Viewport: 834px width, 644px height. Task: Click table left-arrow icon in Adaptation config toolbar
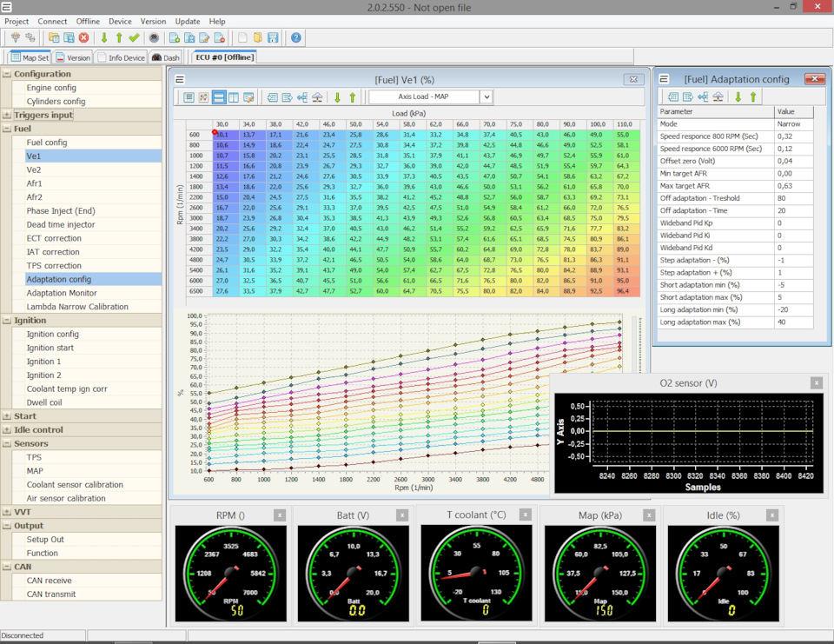[x=672, y=96]
